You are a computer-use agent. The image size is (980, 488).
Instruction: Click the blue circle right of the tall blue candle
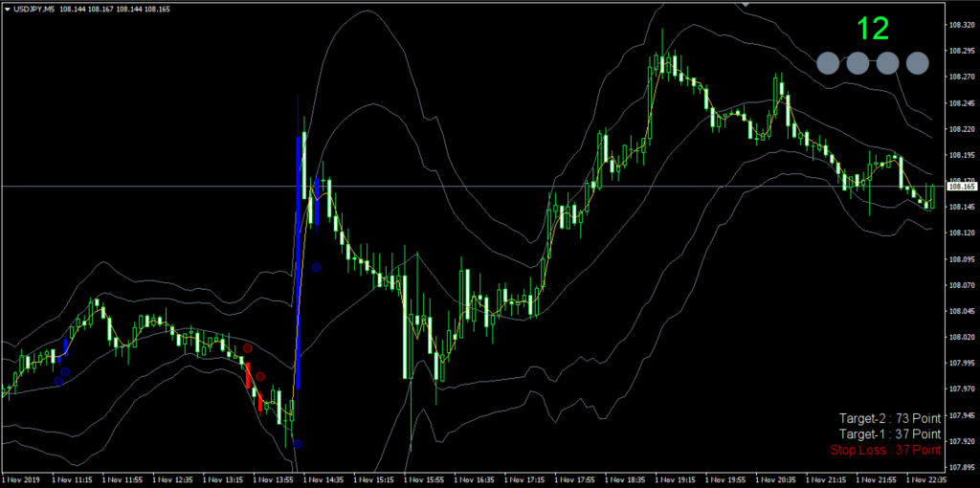coord(316,267)
